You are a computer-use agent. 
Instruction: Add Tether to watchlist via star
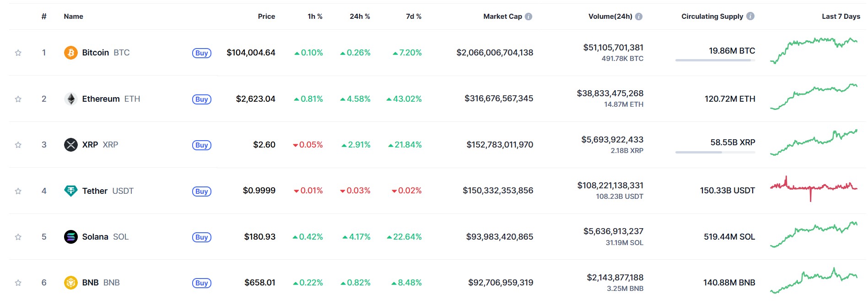[18, 191]
